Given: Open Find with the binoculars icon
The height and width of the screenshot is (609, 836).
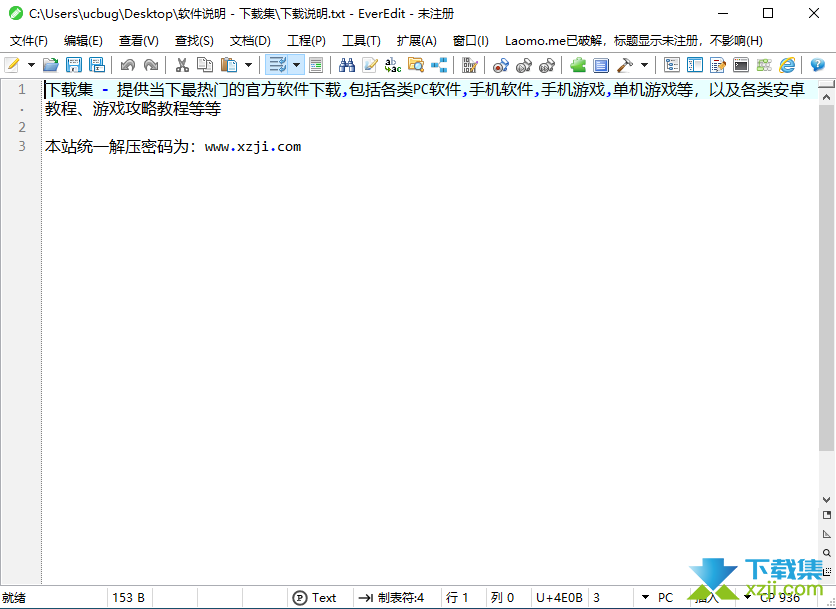Looking at the screenshot, I should 347,65.
